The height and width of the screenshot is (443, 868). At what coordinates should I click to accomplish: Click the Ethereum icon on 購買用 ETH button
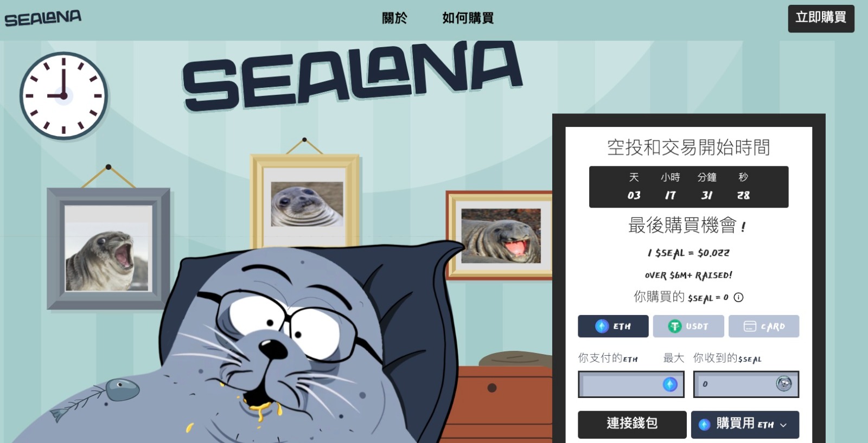click(x=704, y=425)
